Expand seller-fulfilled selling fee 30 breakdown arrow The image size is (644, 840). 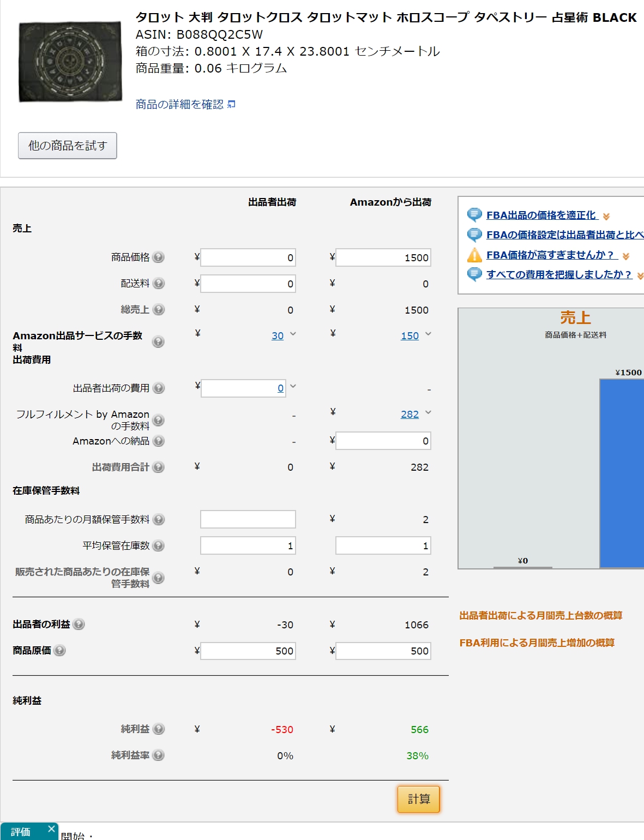[x=293, y=334]
